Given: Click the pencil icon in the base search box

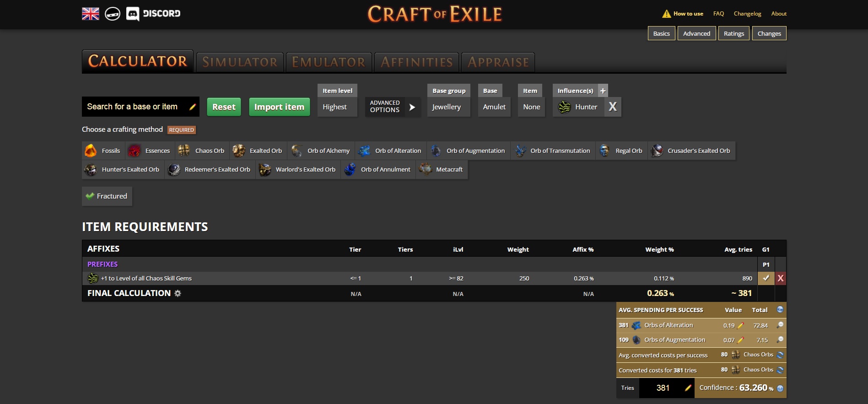Looking at the screenshot, I should [193, 107].
